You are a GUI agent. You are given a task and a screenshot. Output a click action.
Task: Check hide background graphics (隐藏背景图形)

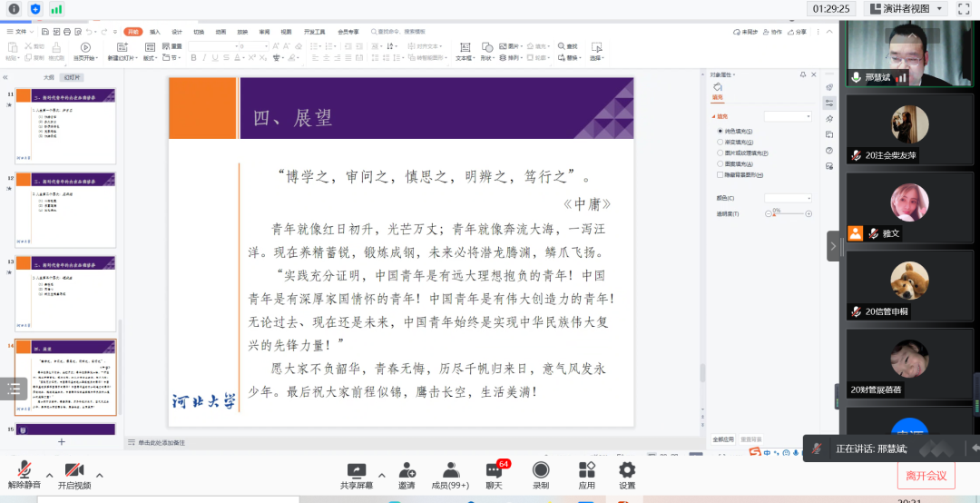tap(720, 174)
